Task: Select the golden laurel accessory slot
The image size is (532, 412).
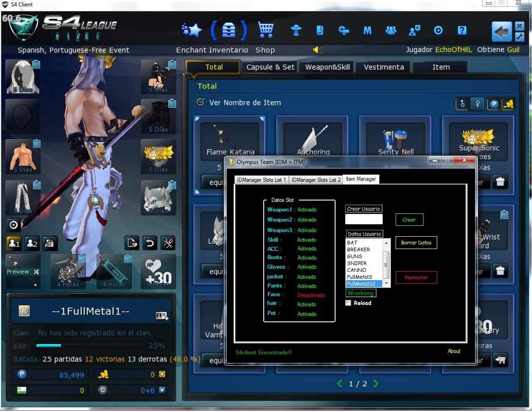Action: 158,157
